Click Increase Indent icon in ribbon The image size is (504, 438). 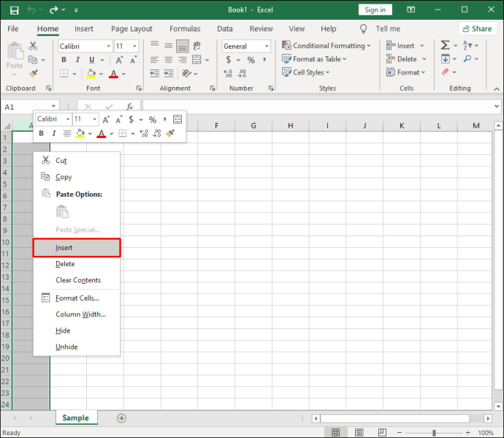tap(169, 74)
